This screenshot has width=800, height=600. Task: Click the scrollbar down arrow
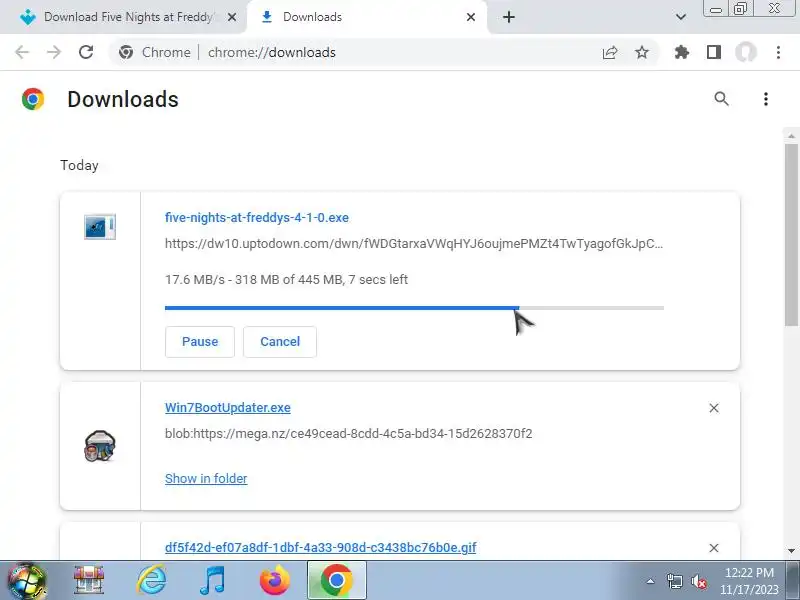[x=791, y=551]
